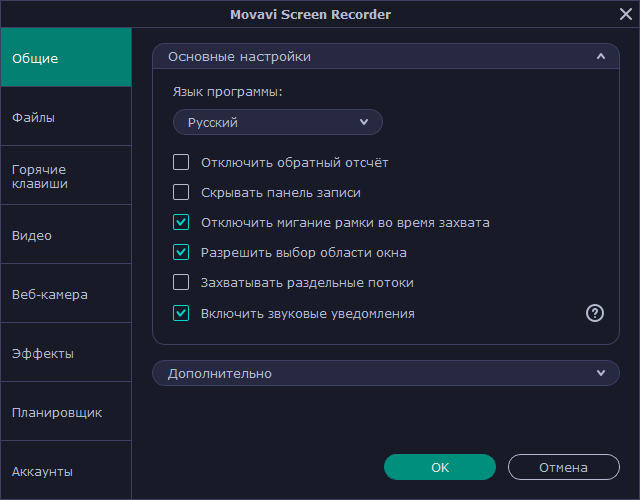Enable 'Захватывать раздельные потоки' checkbox
640x500 pixels.
pyautogui.click(x=181, y=282)
